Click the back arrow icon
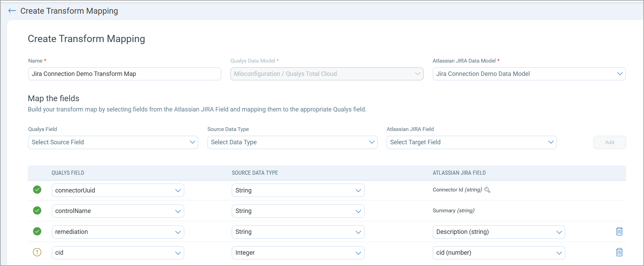Image resolution: width=644 pixels, height=266 pixels. (x=12, y=11)
